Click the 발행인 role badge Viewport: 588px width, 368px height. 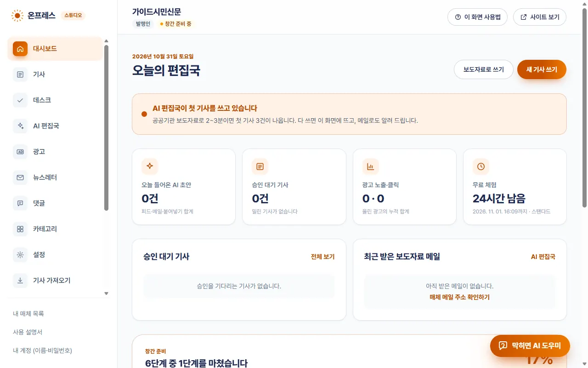click(x=143, y=24)
